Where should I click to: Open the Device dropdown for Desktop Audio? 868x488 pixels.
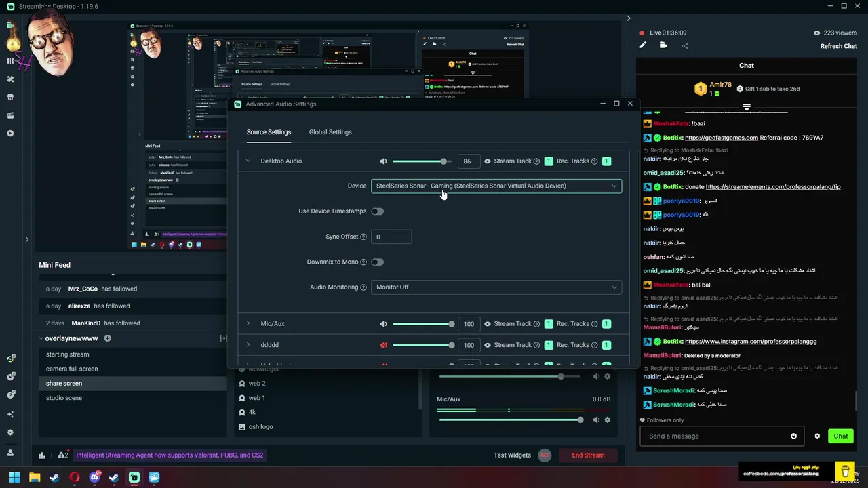(x=496, y=186)
